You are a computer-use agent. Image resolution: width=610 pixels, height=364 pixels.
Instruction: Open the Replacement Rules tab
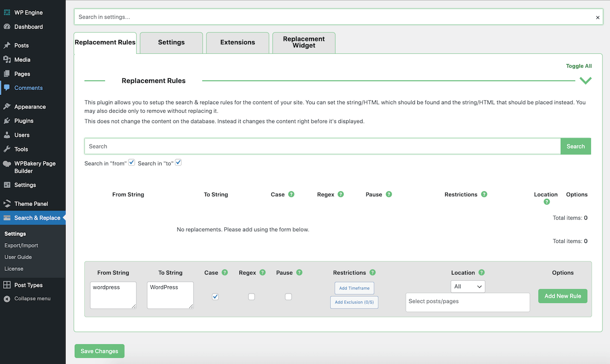tap(105, 43)
